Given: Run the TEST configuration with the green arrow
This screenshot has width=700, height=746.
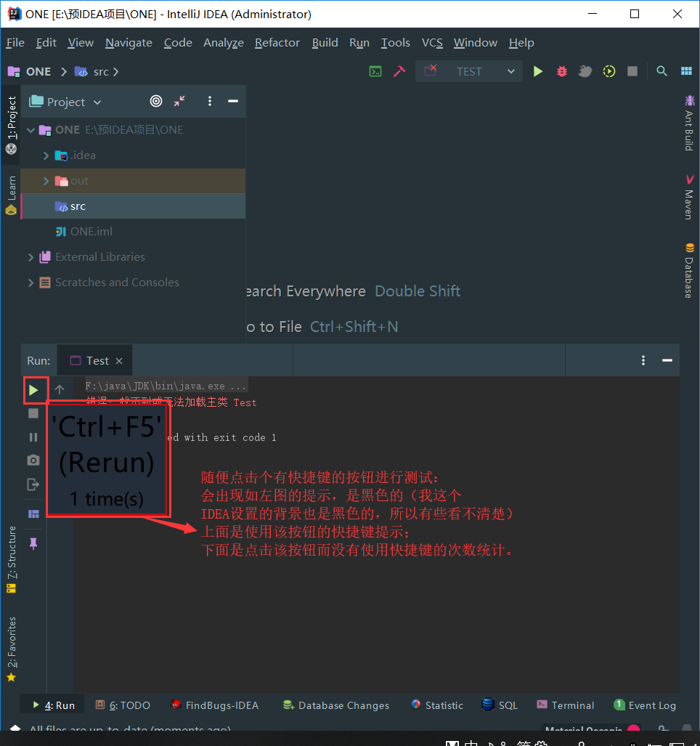Looking at the screenshot, I should point(538,71).
